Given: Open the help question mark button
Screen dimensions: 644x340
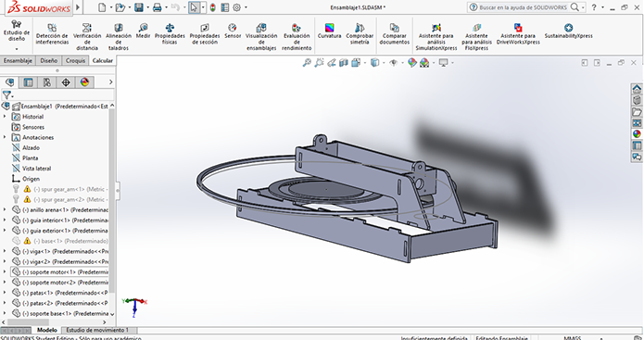Looking at the screenshot, I should coord(594,7).
